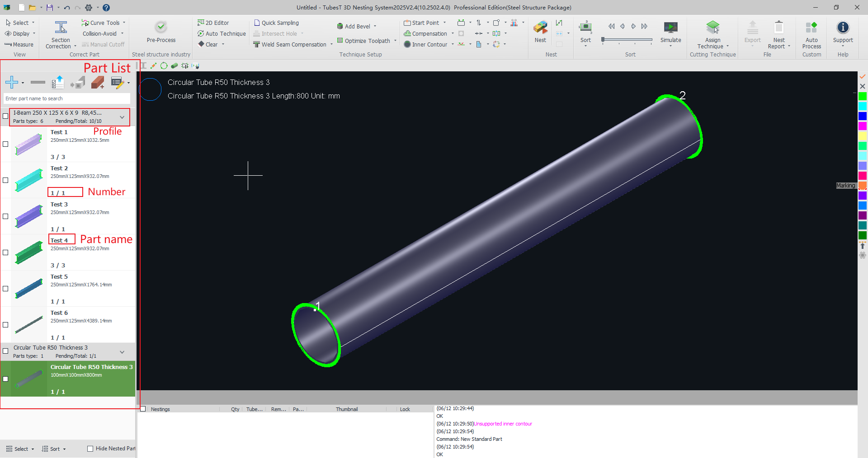Click the Clear button

(211, 44)
